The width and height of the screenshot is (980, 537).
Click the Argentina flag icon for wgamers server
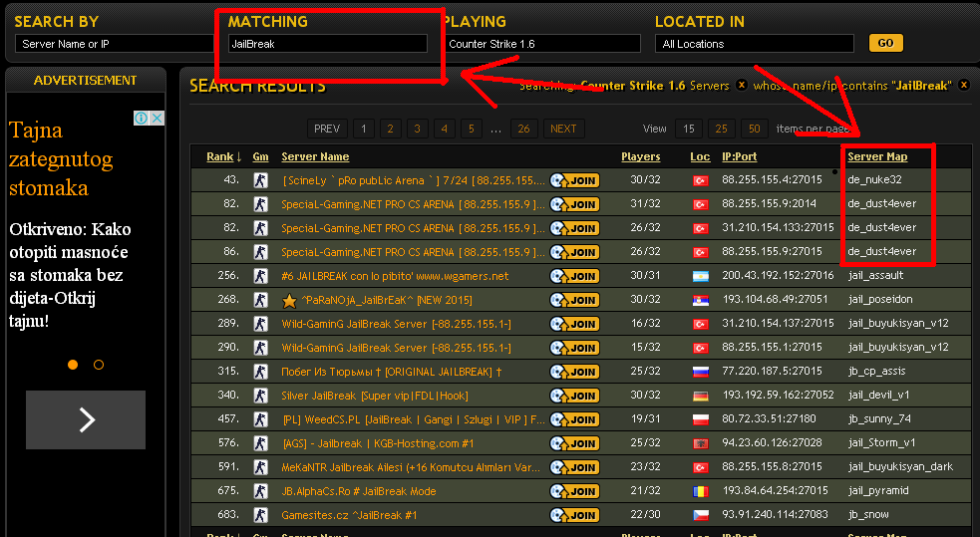[700, 276]
